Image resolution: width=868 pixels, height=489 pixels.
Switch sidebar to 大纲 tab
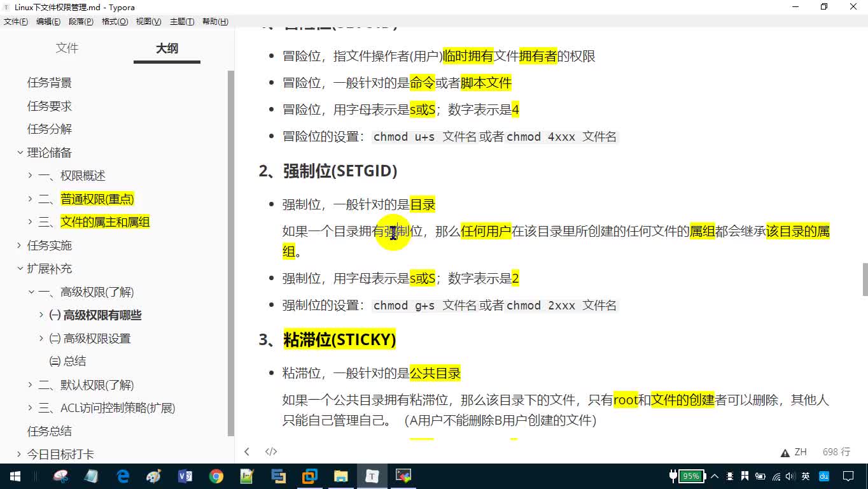point(167,48)
